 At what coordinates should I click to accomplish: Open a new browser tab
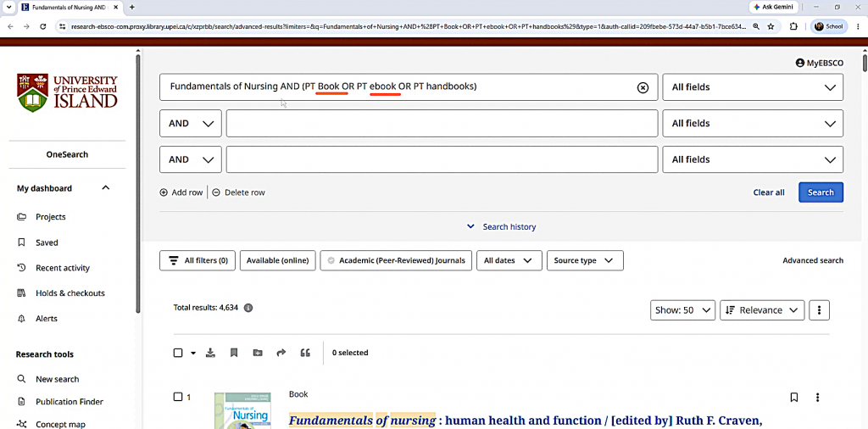point(131,7)
